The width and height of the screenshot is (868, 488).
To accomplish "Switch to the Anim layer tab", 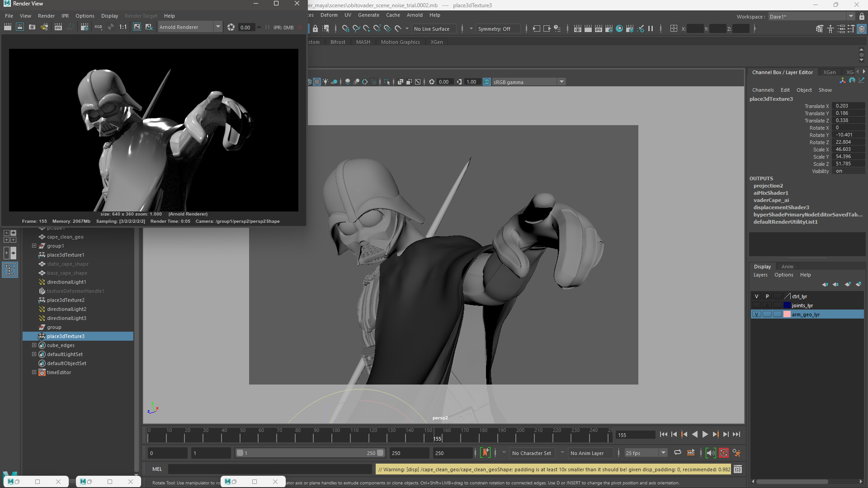I will pyautogui.click(x=787, y=267).
